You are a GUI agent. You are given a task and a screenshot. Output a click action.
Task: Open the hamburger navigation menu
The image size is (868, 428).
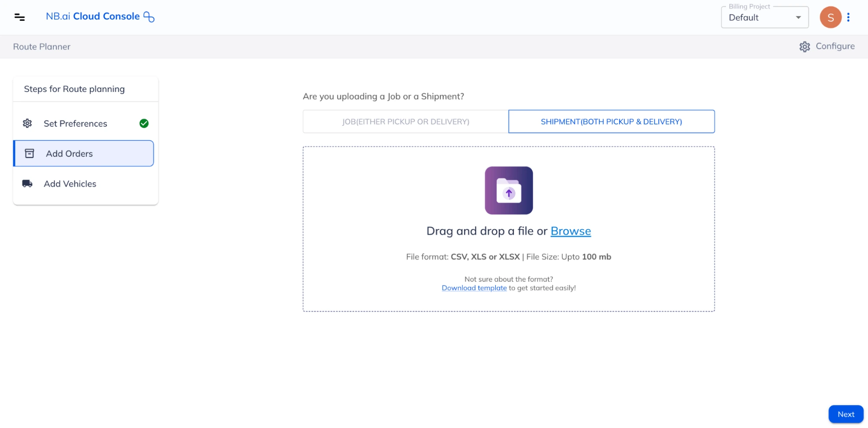click(20, 17)
